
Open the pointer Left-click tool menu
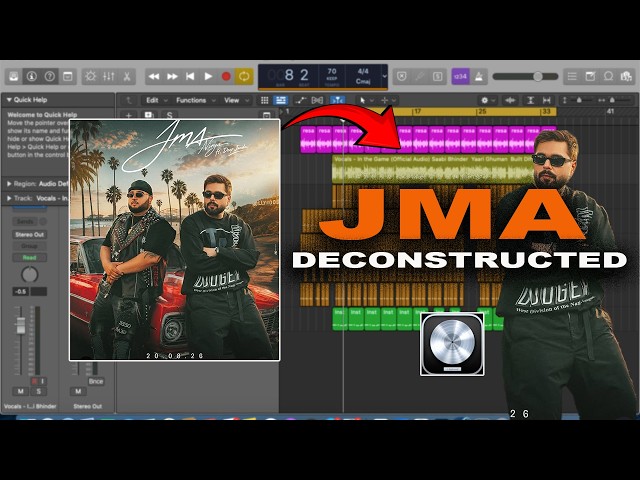tap(366, 100)
